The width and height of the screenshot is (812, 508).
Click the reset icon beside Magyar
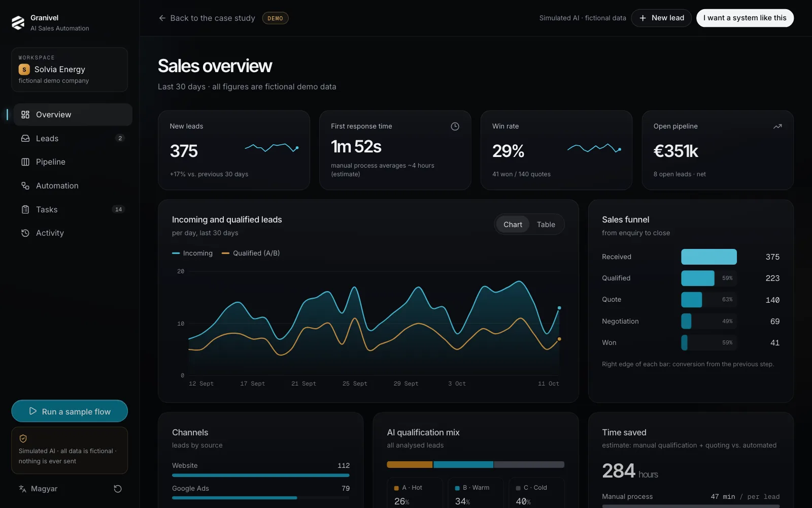click(118, 489)
